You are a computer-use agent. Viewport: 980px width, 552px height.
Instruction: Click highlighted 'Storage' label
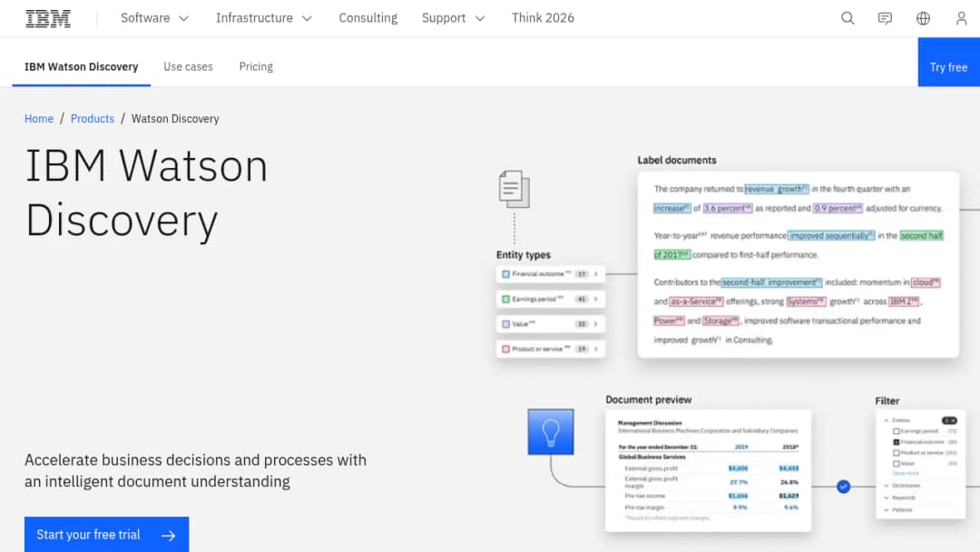point(720,320)
